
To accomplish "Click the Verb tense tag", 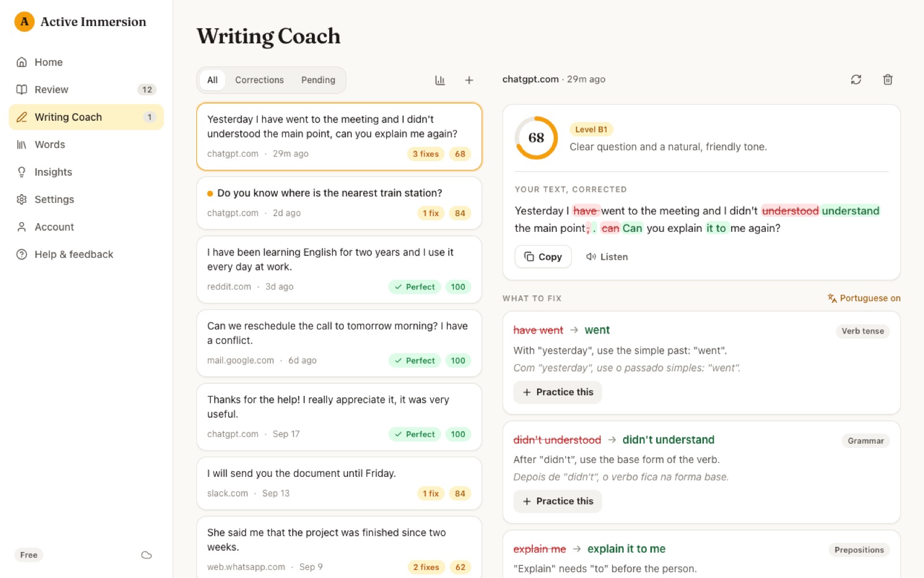I will pos(863,331).
